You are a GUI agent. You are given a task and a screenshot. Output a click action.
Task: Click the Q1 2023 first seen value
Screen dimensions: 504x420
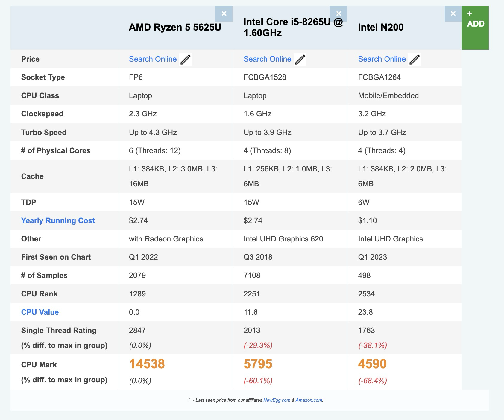373,257
